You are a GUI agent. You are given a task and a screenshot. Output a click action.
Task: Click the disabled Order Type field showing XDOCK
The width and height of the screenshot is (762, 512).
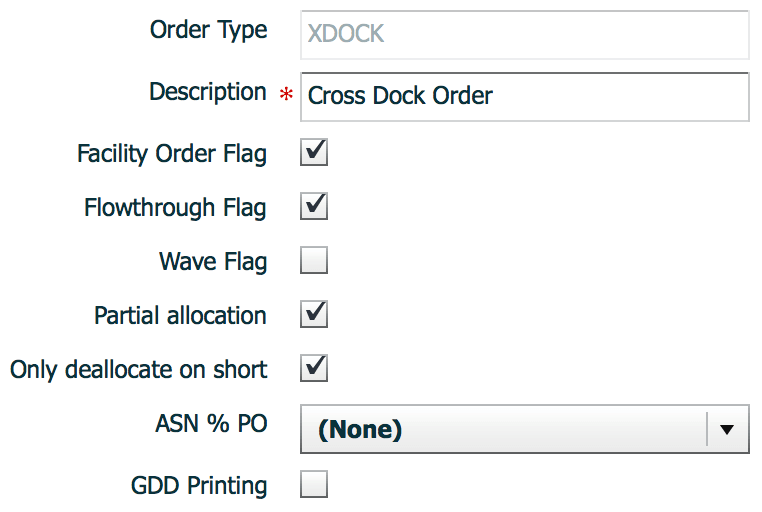[524, 35]
